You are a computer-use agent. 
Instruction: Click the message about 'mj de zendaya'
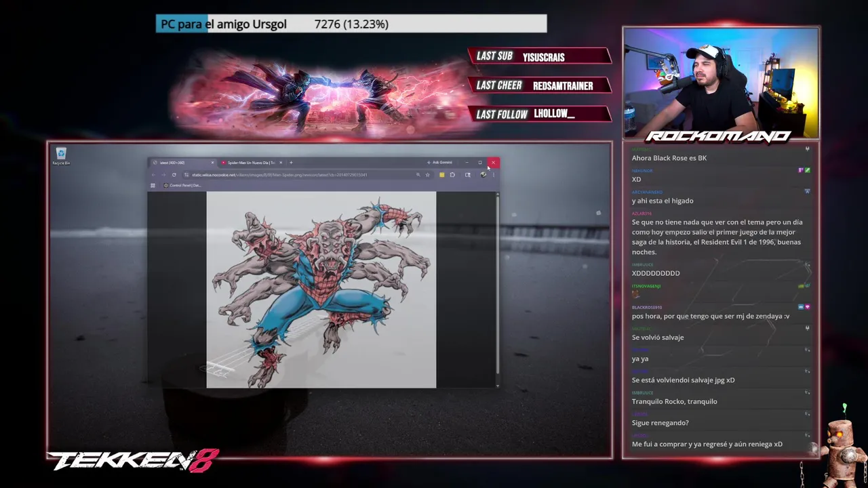711,316
